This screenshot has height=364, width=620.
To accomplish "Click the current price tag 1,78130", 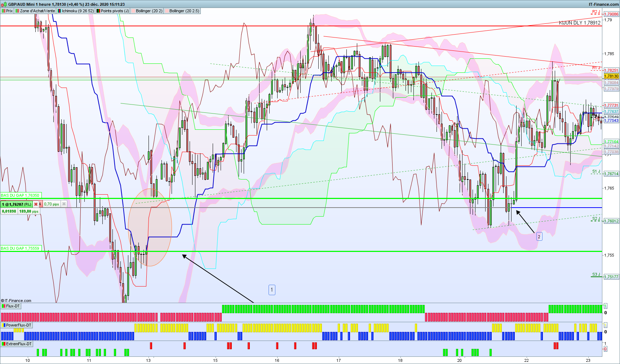I will [x=611, y=76].
